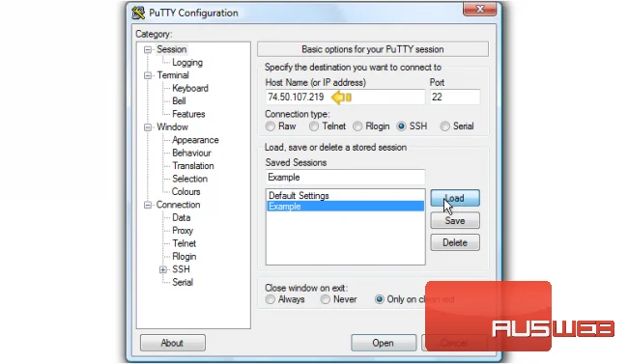Open the Session category
The image size is (628, 364).
pyautogui.click(x=171, y=49)
